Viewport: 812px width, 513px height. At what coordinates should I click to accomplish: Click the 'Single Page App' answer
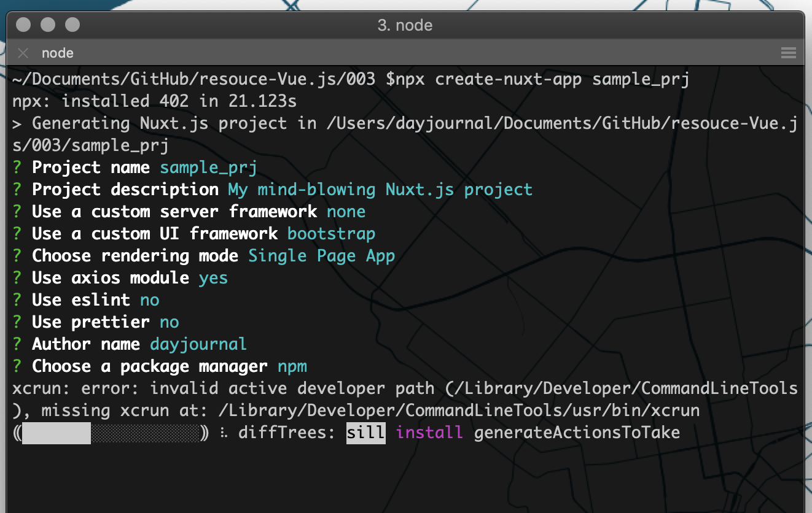[322, 256]
